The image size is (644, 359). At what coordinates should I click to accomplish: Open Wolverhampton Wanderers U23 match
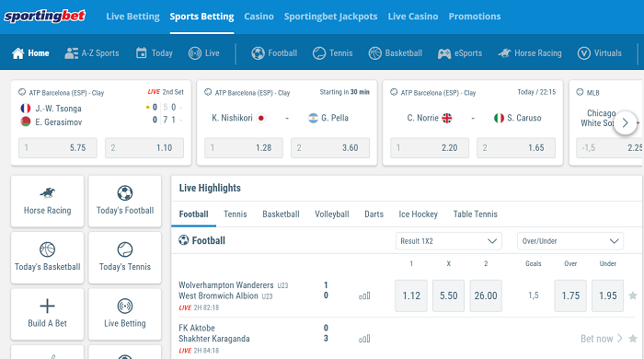point(234,290)
